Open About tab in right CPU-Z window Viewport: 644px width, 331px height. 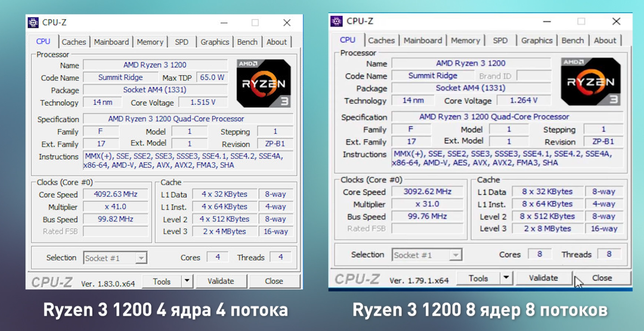605,40
